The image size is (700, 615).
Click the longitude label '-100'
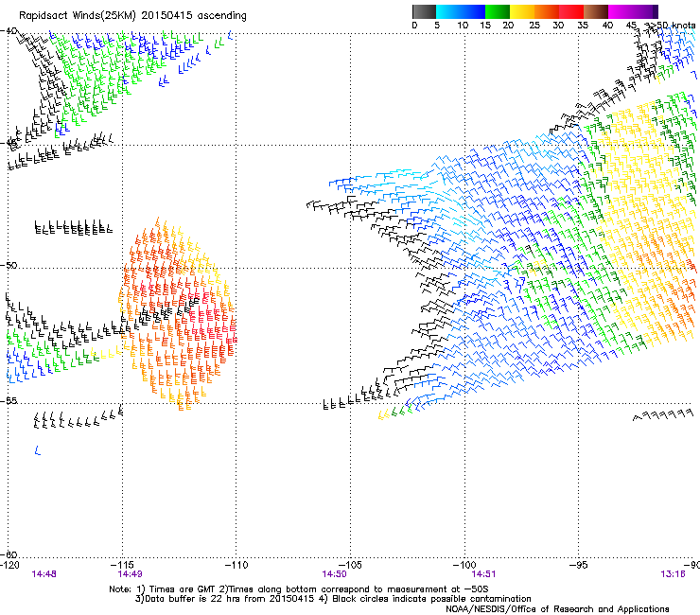(464, 565)
